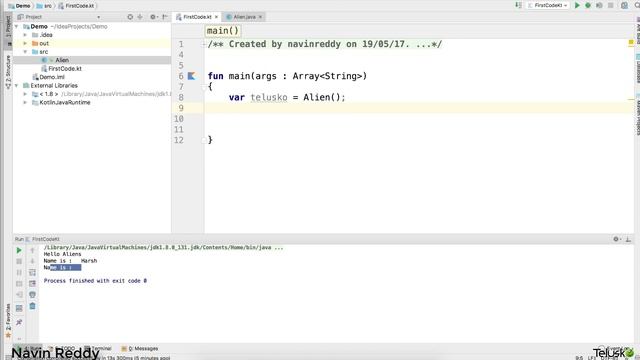Select Alien class in project tree

tap(62, 60)
